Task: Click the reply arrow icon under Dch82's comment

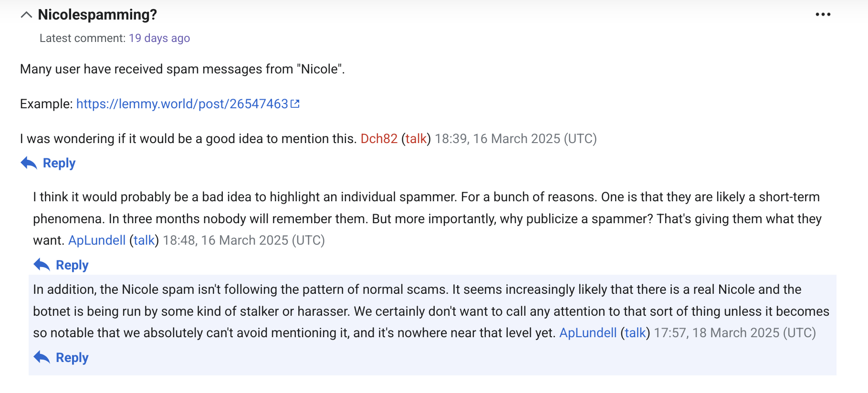Action: click(x=29, y=163)
